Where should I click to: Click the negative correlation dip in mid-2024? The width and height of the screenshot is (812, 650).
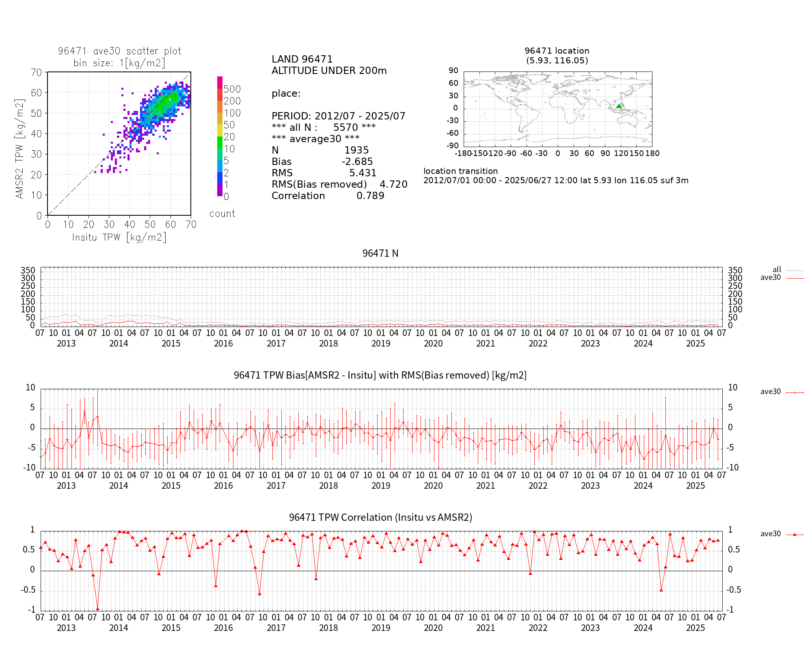click(661, 590)
